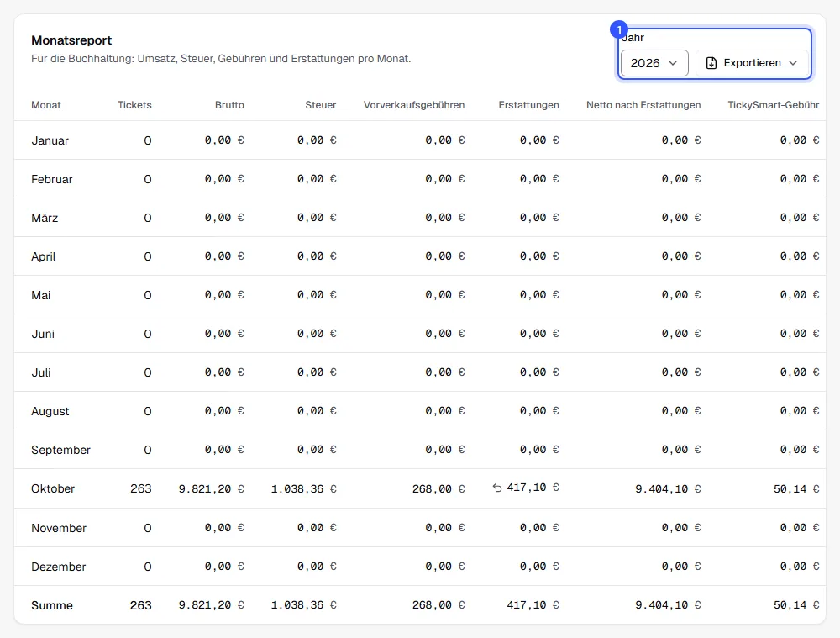Expand the Exportieren chevron arrow
The height and width of the screenshot is (638, 840).
[793, 63]
